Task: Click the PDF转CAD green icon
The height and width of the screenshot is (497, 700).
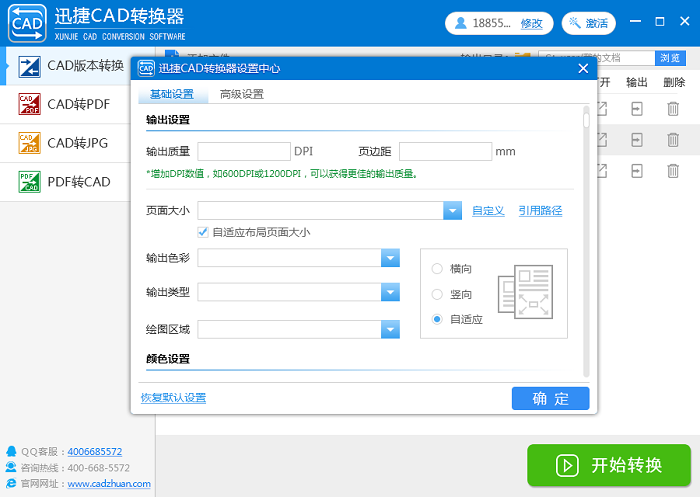Action: click(x=29, y=182)
